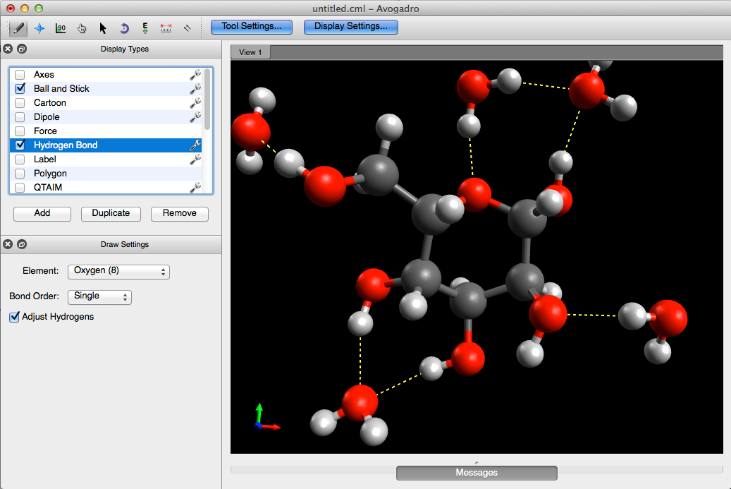Screen dimensions: 731x489
Task: Select the Auto Optimization tool
Action: point(145,27)
